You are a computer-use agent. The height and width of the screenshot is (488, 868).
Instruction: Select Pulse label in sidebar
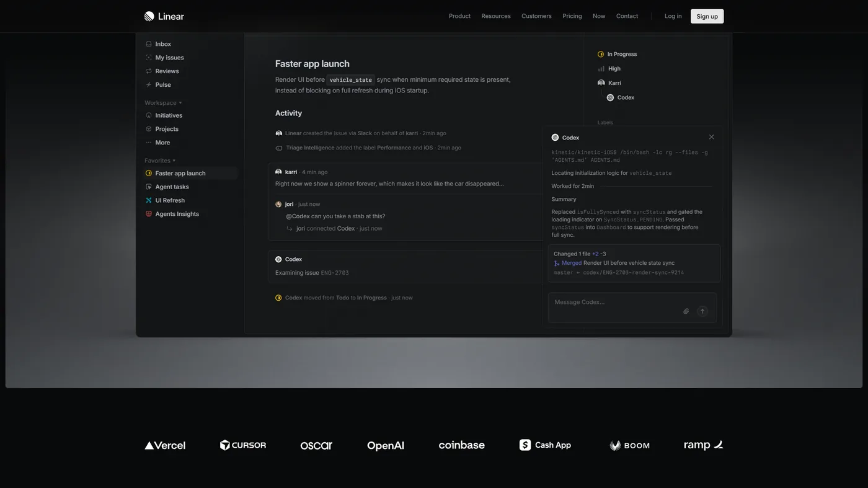163,85
